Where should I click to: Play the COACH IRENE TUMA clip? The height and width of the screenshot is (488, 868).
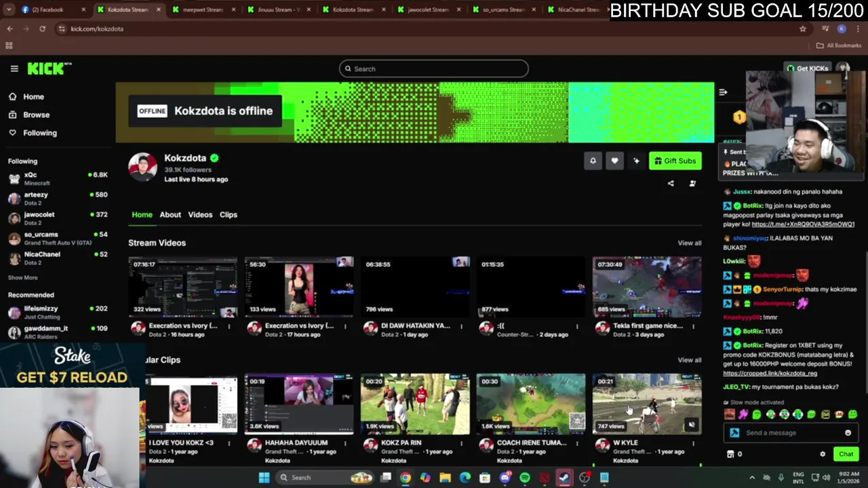pyautogui.click(x=531, y=404)
